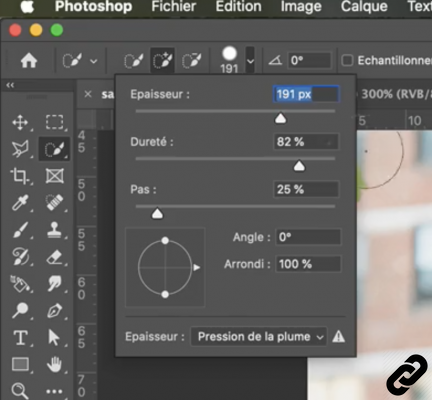Image resolution: width=432 pixels, height=400 pixels.
Task: Click the Pas 25 % field
Action: (x=306, y=190)
